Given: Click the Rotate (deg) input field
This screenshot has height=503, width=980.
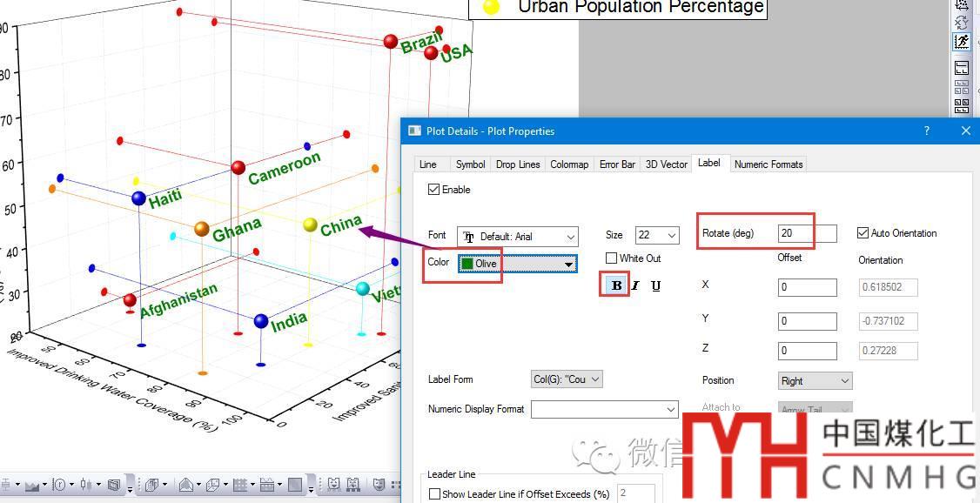Looking at the screenshot, I should click(806, 233).
